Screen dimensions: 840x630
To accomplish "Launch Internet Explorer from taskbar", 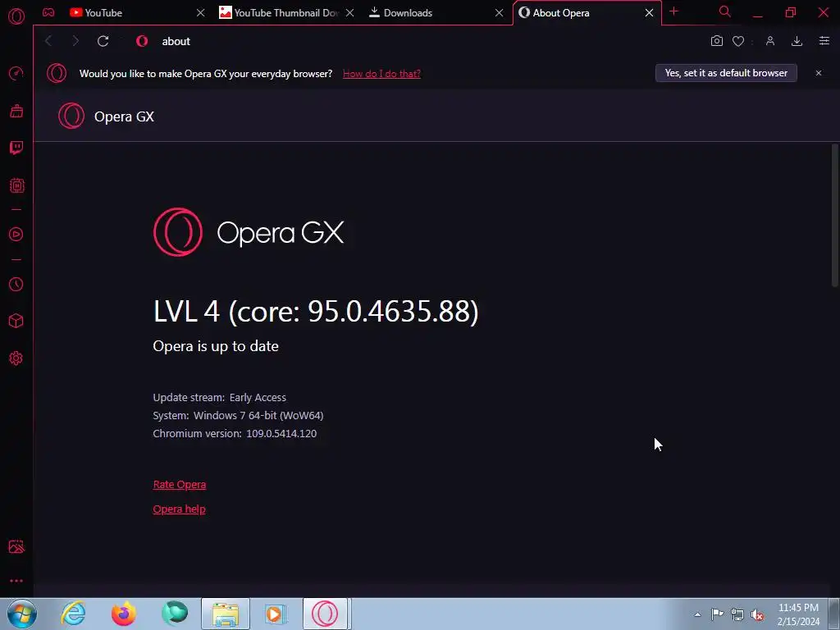I will coord(73,614).
